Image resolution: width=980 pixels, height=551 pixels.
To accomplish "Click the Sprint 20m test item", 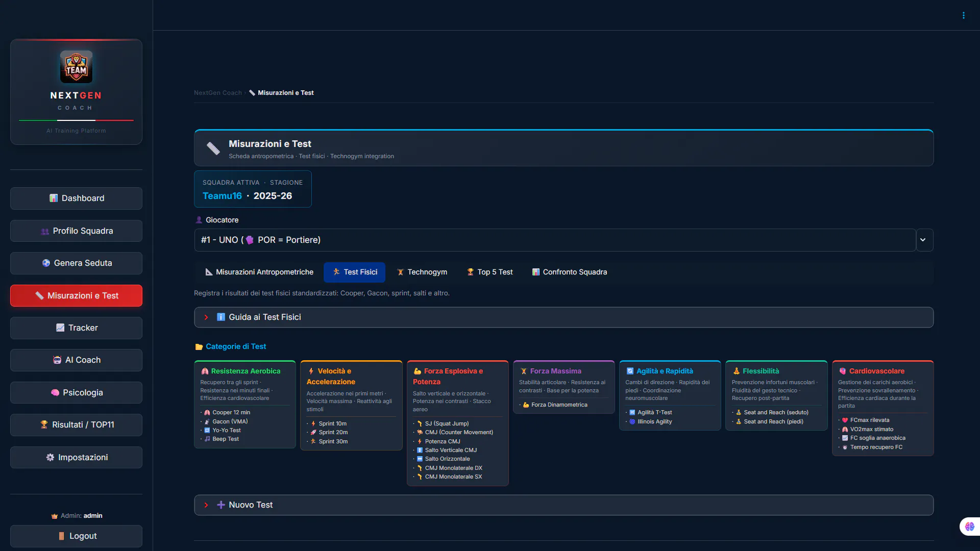I will coord(329,433).
